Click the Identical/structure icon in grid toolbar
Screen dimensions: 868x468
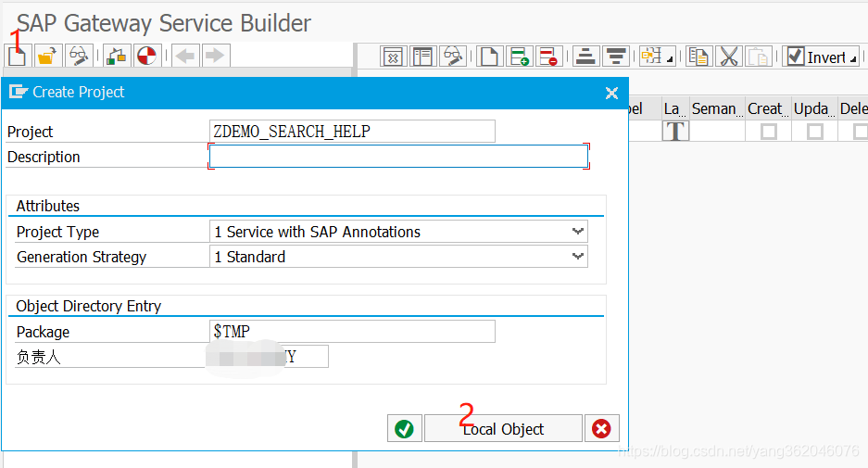(651, 57)
